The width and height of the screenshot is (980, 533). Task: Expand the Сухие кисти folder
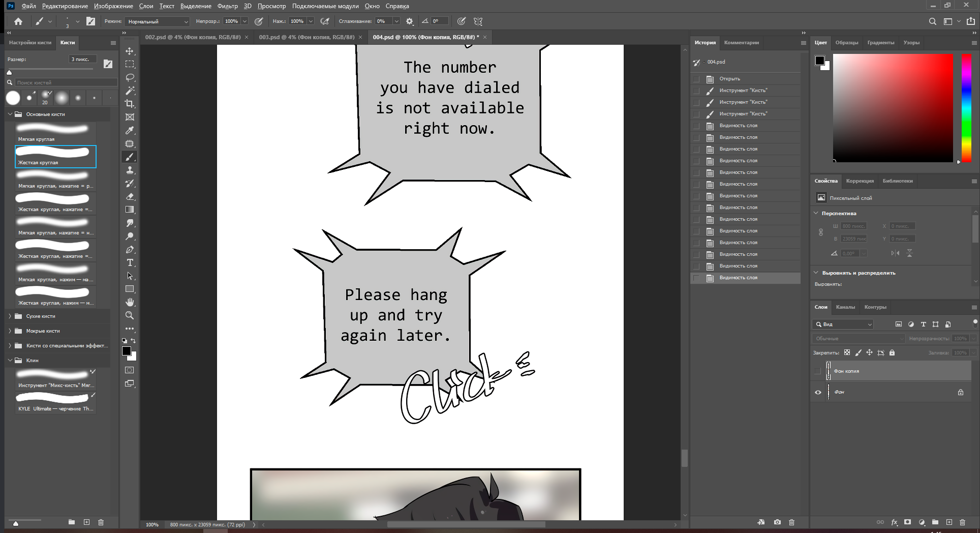[x=10, y=316]
